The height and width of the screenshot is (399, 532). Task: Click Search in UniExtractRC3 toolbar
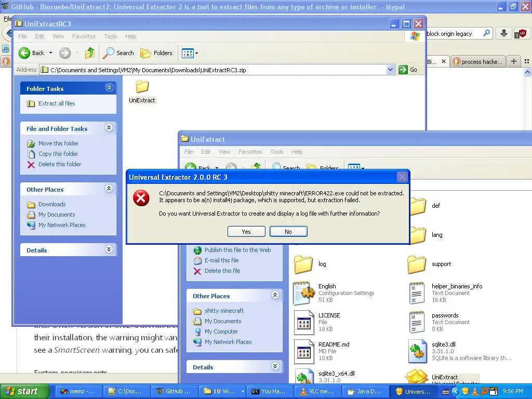[118, 53]
